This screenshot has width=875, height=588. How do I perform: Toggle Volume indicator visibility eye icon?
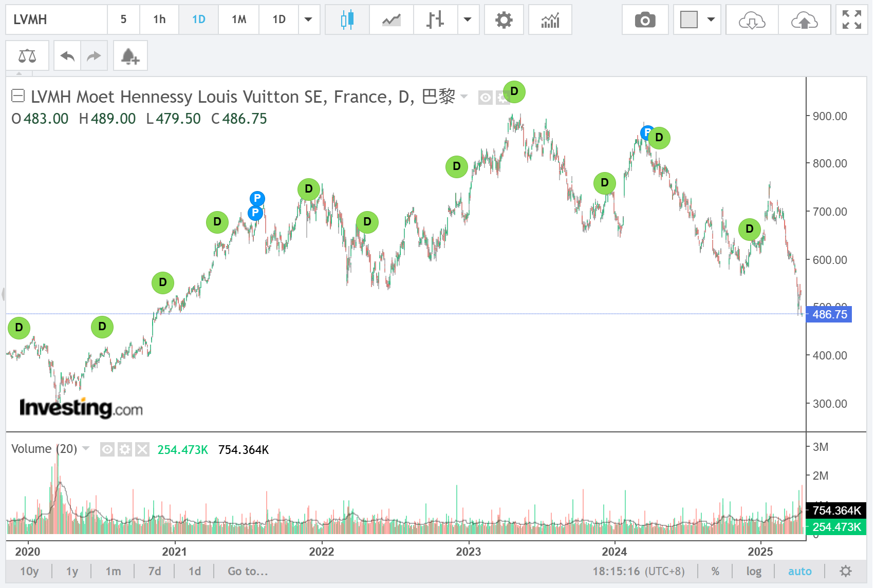(x=107, y=450)
